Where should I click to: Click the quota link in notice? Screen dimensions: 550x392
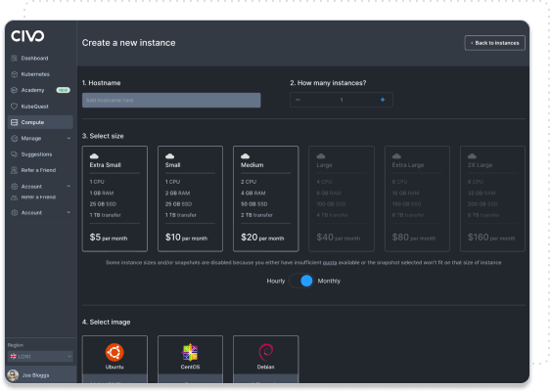point(330,263)
